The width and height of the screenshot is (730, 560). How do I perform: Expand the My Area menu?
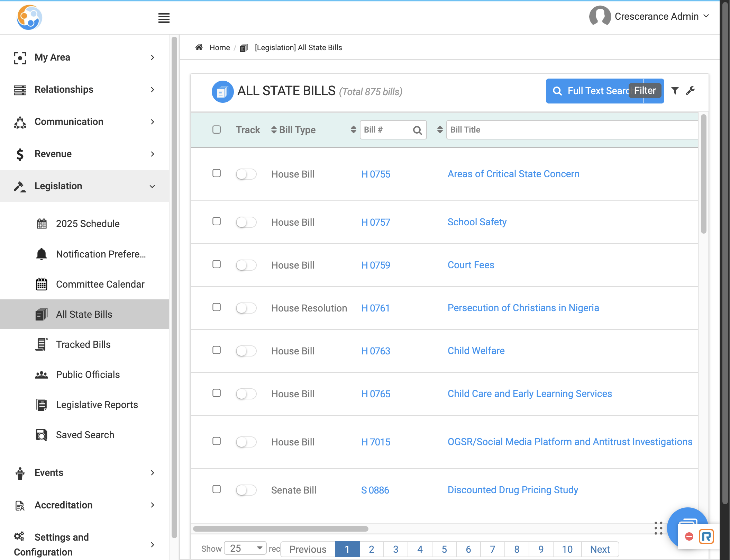84,57
